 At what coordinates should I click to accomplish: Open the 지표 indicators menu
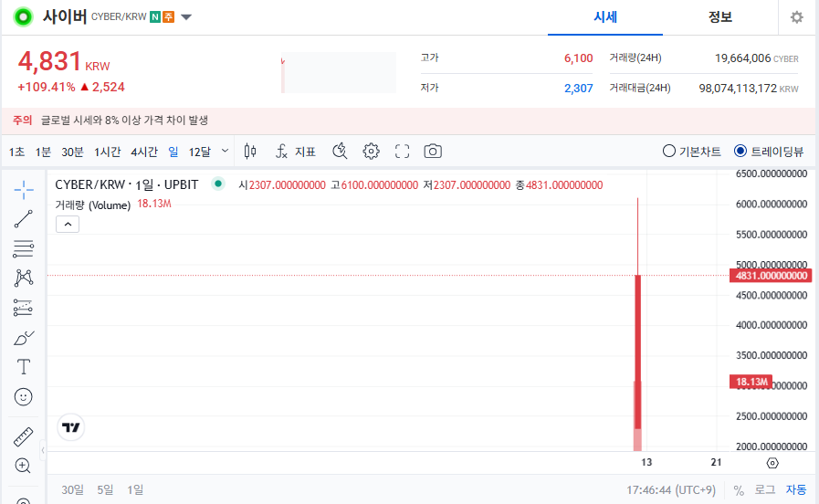[296, 152]
